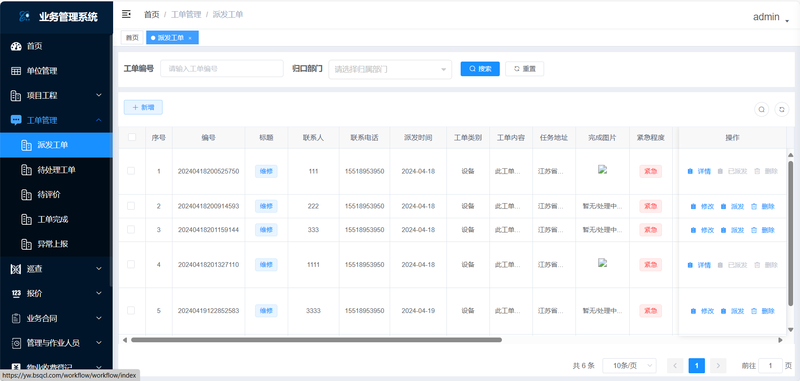The image size is (800, 381).
Task: Open the 10条/页 page size dropdown
Action: click(x=629, y=365)
